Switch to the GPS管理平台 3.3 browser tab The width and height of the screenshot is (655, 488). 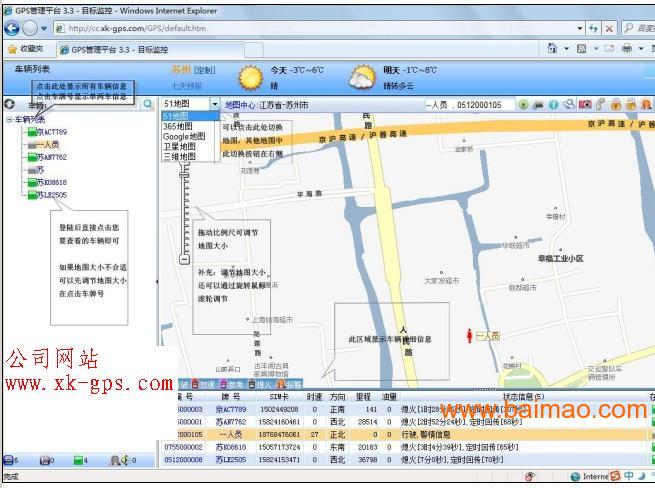(110, 48)
